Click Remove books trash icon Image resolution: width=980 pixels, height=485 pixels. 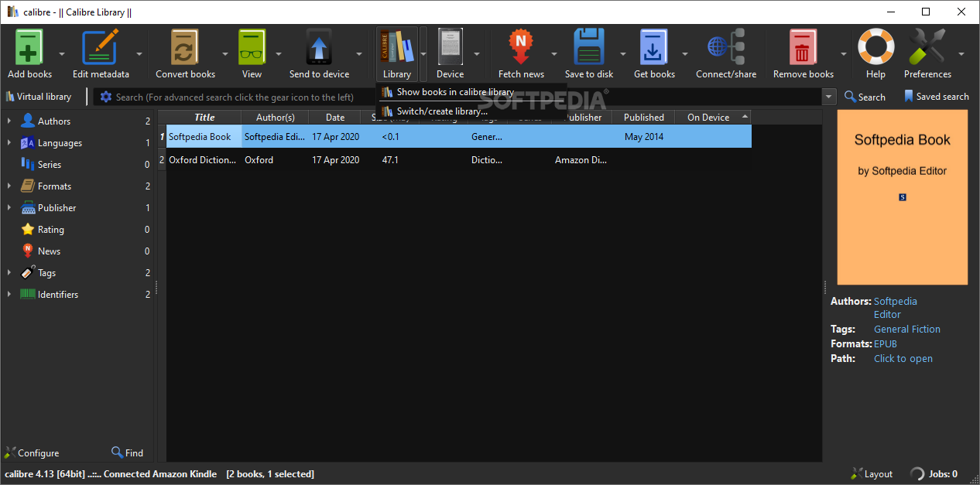pyautogui.click(x=803, y=48)
